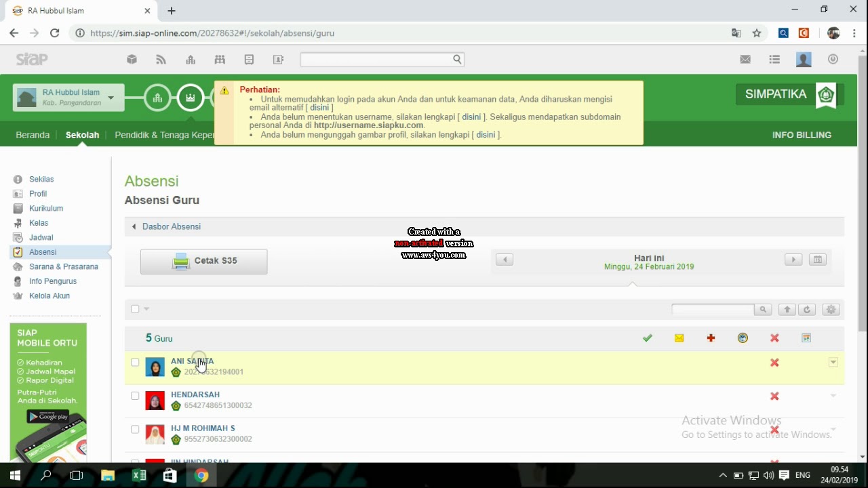Select Sekilas in the sidebar
Viewport: 868px width, 488px height.
coord(41,180)
